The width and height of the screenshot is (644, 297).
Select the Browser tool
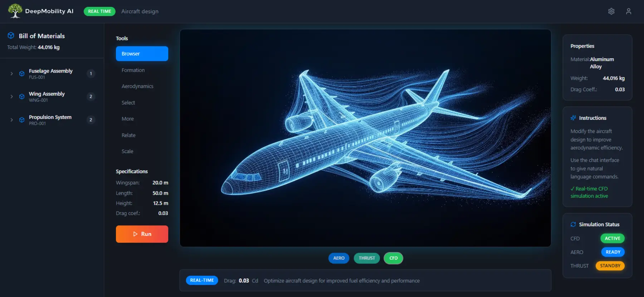[x=142, y=54]
